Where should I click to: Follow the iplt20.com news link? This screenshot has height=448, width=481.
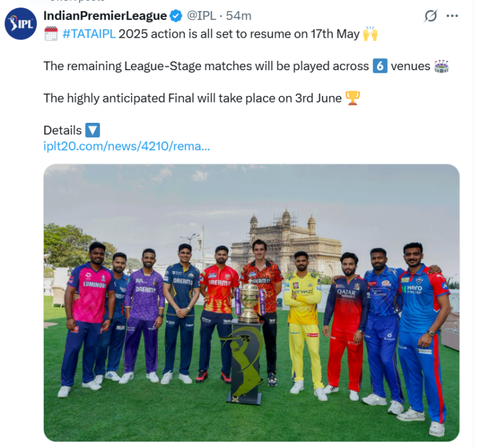pos(127,146)
